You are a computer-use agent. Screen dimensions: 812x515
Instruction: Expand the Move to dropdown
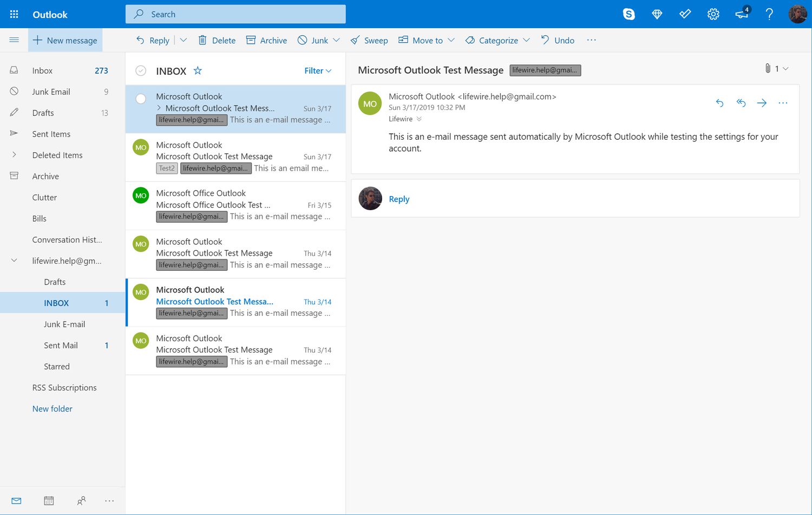click(x=451, y=40)
